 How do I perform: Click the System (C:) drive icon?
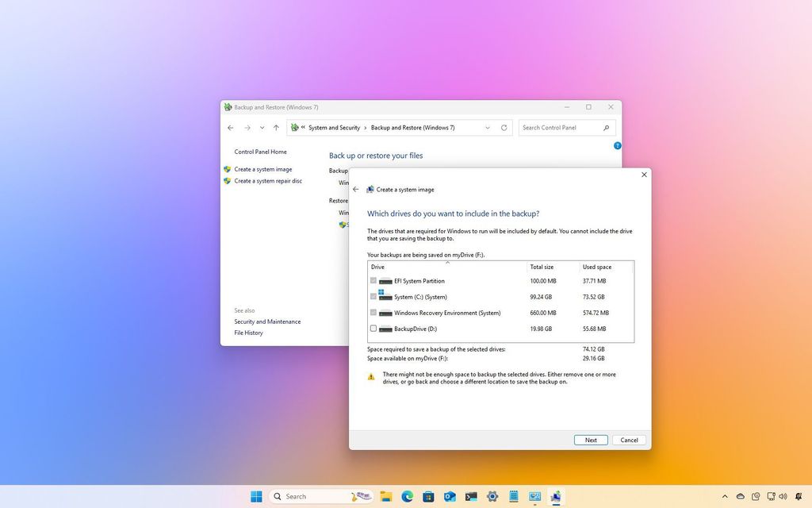[x=384, y=296]
